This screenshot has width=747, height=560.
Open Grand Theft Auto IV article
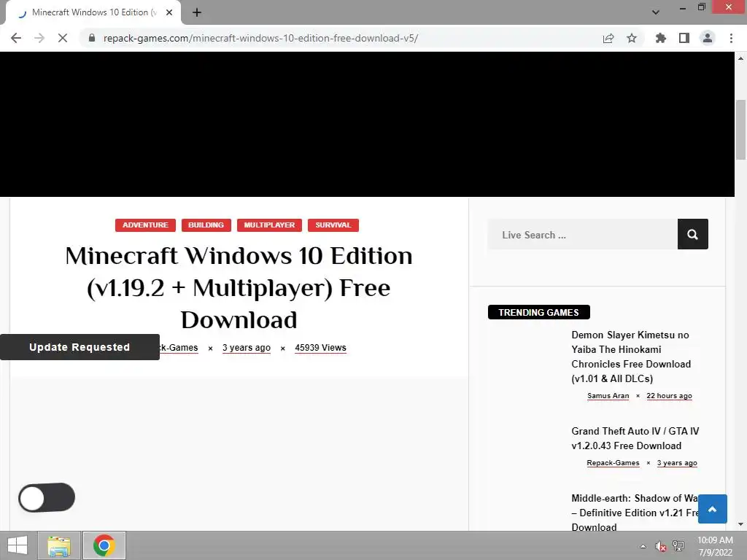(x=635, y=438)
